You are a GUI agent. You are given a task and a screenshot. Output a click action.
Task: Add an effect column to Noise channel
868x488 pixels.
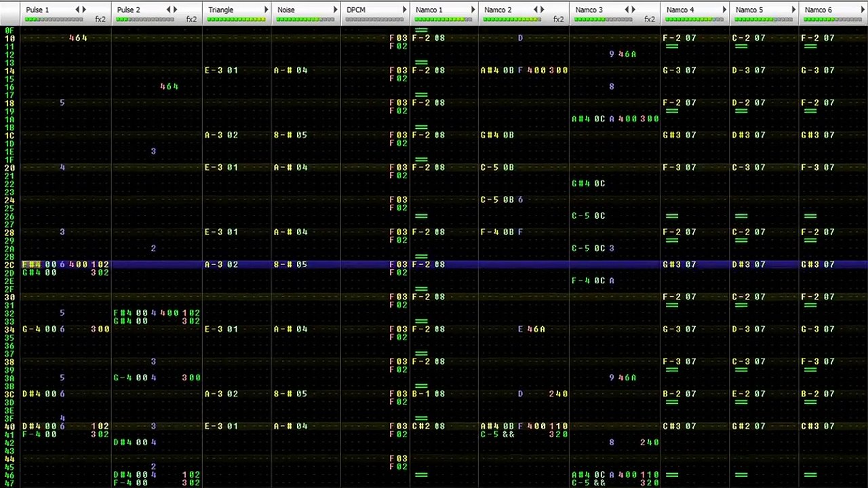coord(335,9)
